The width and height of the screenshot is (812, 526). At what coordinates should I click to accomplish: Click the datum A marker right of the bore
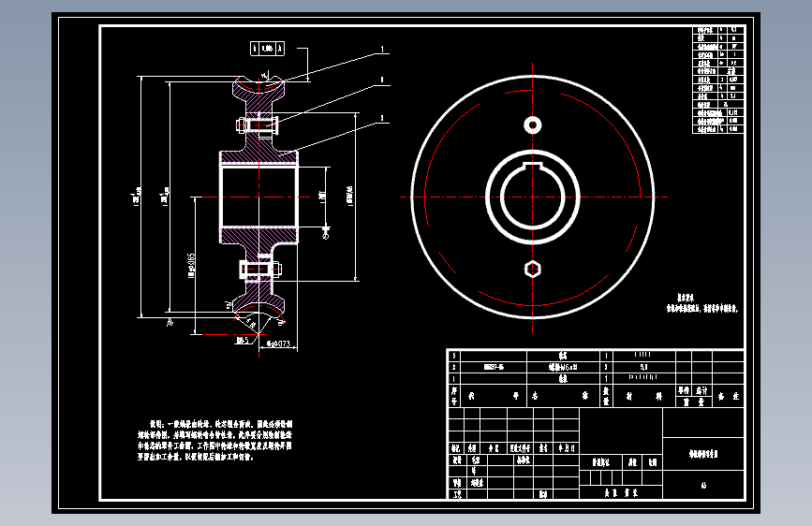[325, 232]
